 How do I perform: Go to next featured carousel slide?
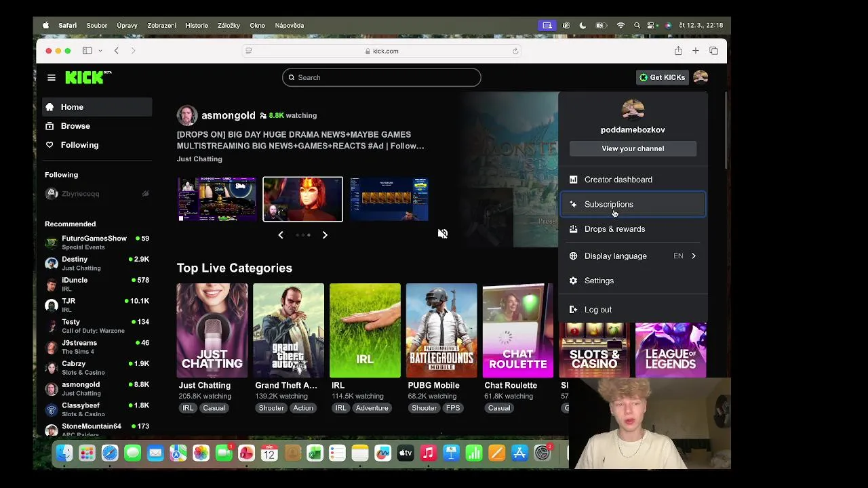(325, 235)
